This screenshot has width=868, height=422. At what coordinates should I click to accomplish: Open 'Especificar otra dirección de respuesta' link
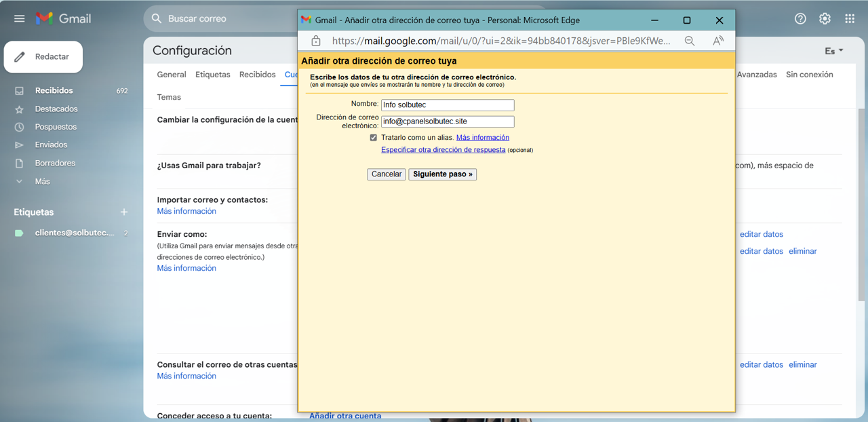[443, 150]
